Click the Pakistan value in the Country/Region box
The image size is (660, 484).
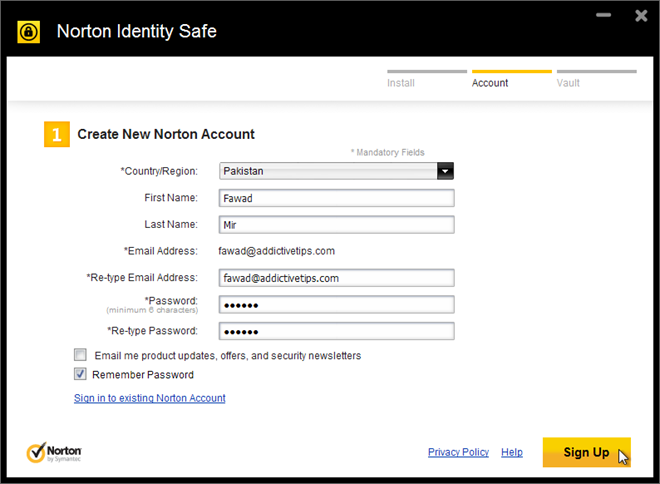click(x=243, y=171)
